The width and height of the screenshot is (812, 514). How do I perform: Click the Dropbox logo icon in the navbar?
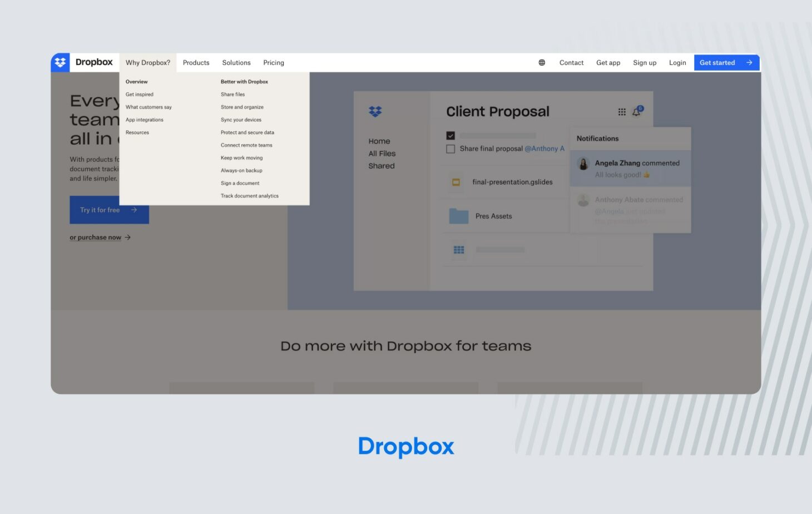coord(60,62)
